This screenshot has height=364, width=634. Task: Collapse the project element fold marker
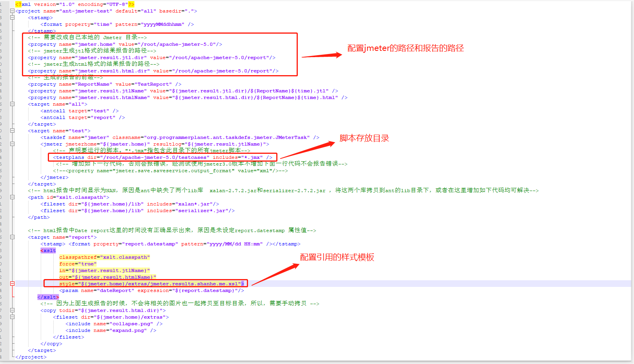[x=12, y=11]
